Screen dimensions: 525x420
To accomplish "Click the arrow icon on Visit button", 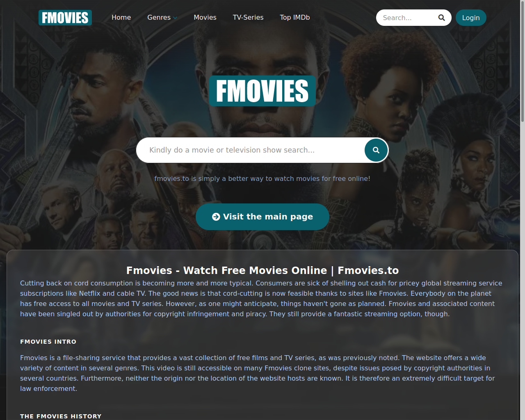I will [x=216, y=217].
